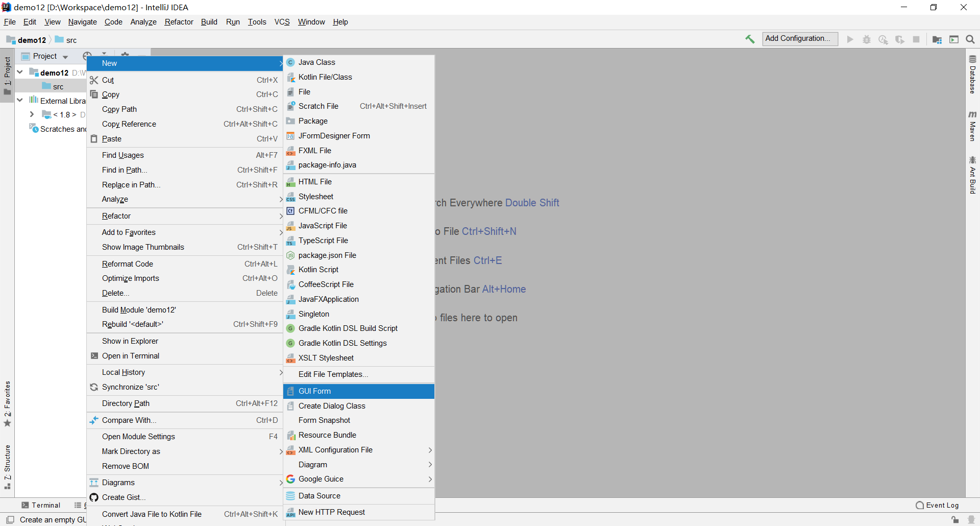980x526 pixels.
Task: Select GUI Form menu entry
Action: coord(359,391)
